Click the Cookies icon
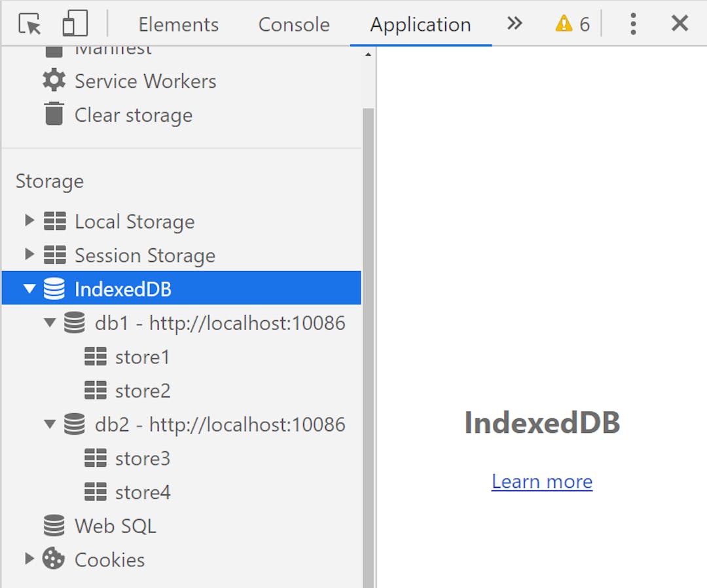Image resolution: width=707 pixels, height=588 pixels. tap(53, 559)
